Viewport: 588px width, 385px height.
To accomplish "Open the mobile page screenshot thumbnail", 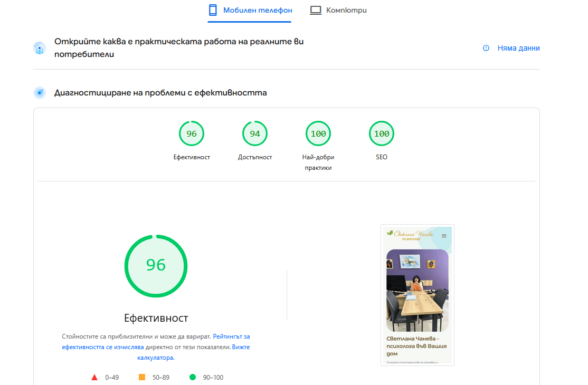I will click(x=417, y=295).
